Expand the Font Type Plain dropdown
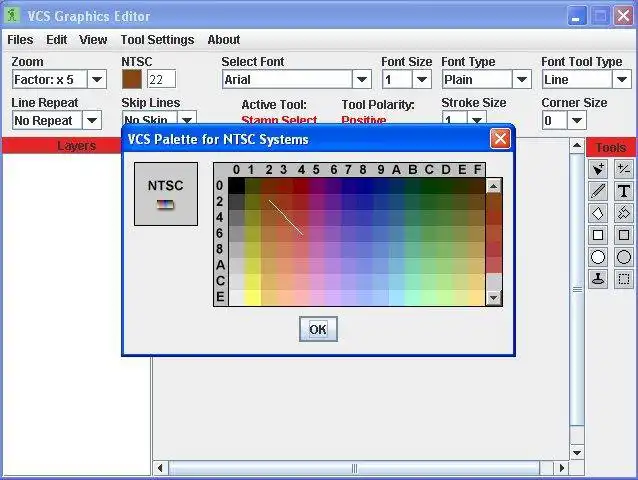Viewport: 638px width, 480px height. point(522,79)
